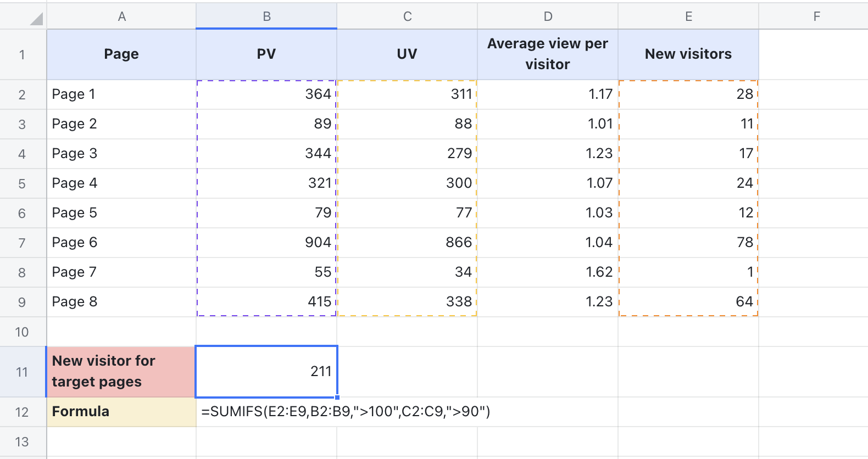Screen dimensions: 868x459
Task: Click the New visitors header cell
Action: pyautogui.click(x=688, y=54)
